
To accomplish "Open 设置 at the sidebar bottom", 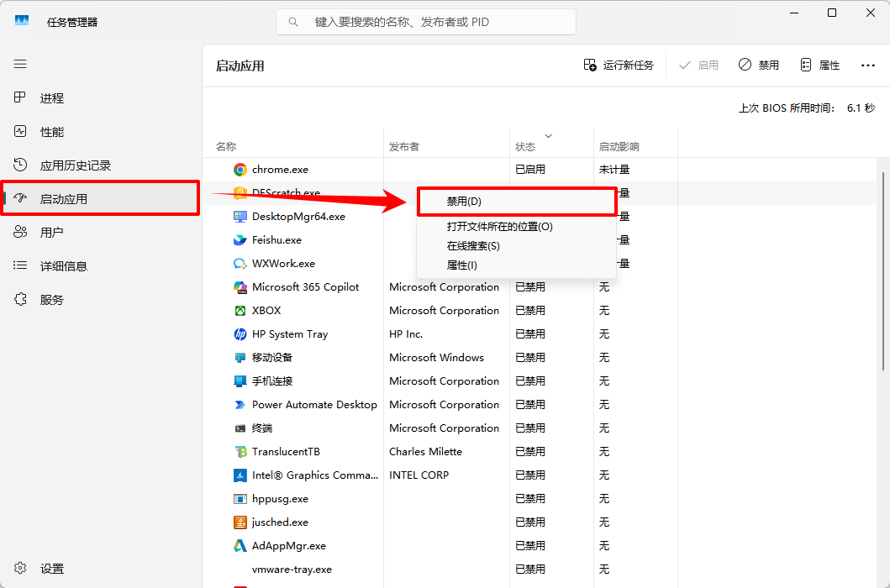I will 100,568.
